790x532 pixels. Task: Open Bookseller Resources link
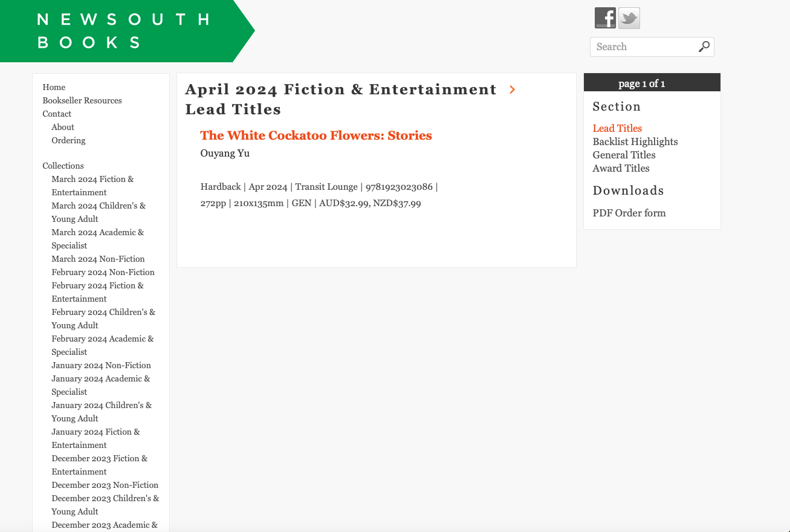pos(82,100)
